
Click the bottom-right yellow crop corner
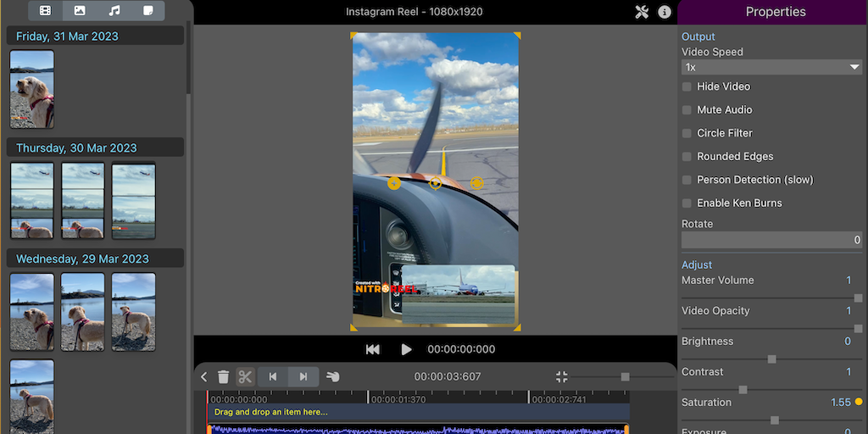(517, 328)
